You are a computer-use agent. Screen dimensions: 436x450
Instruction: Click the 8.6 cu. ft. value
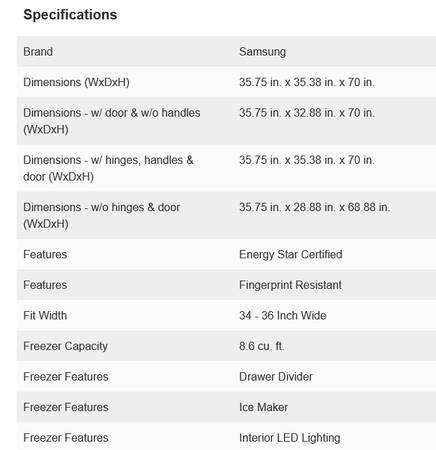point(262,346)
